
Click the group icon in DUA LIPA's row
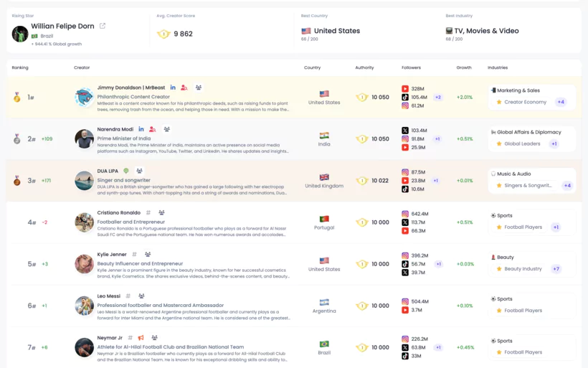140,171
